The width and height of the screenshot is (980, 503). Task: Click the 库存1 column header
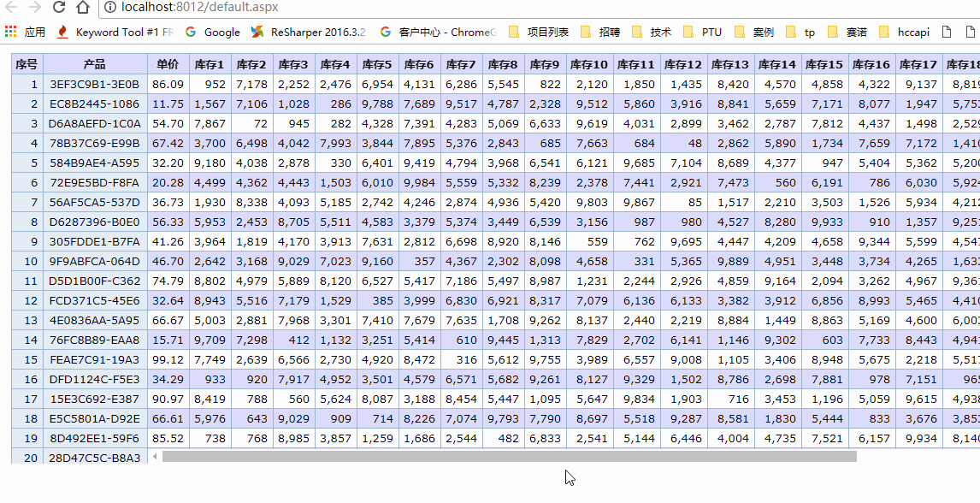pyautogui.click(x=210, y=64)
